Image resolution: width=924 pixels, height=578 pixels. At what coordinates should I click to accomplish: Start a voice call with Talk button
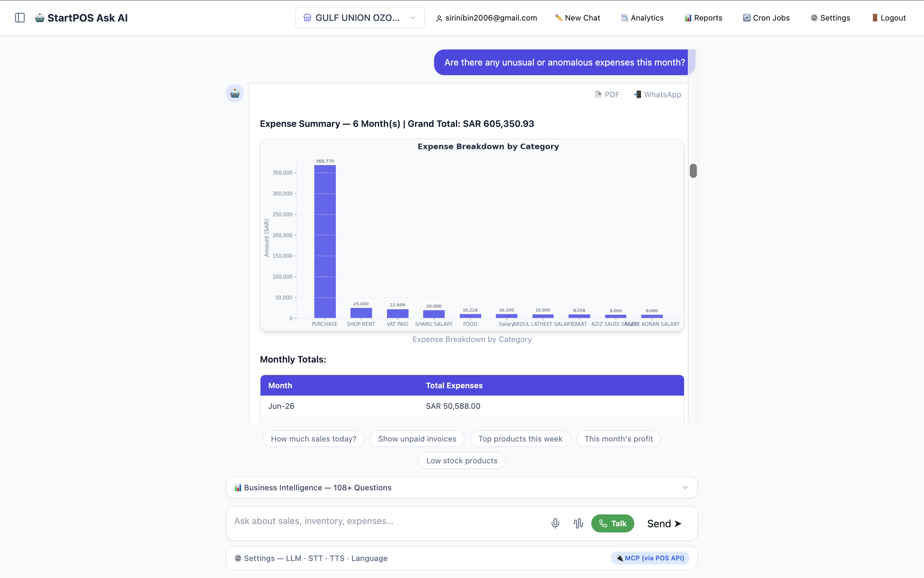click(x=613, y=523)
